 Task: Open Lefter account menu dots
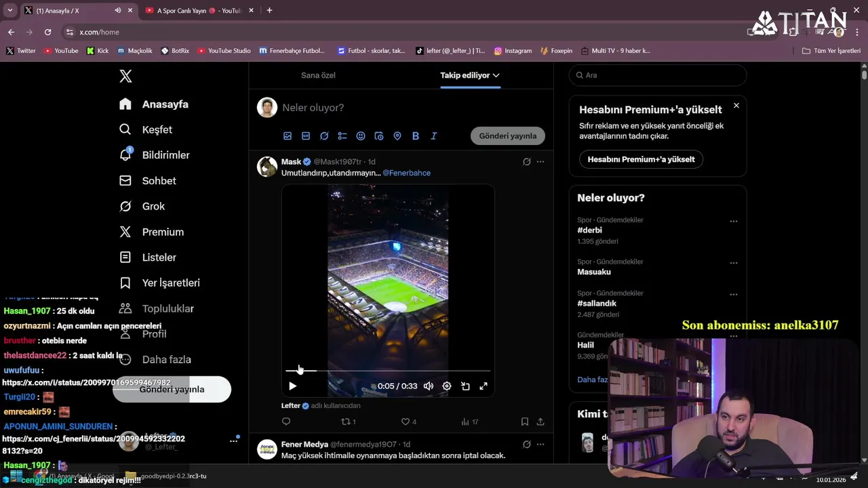233,441
